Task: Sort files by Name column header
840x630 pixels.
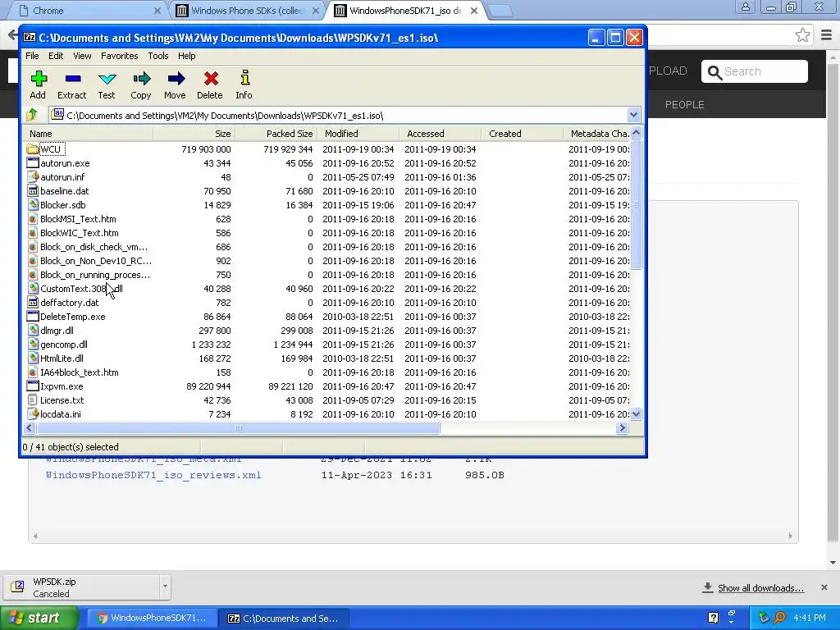Action: tap(88, 134)
